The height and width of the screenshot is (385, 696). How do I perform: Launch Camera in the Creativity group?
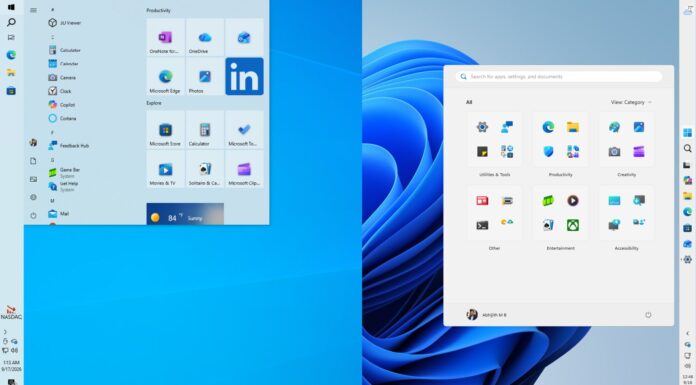click(x=614, y=151)
